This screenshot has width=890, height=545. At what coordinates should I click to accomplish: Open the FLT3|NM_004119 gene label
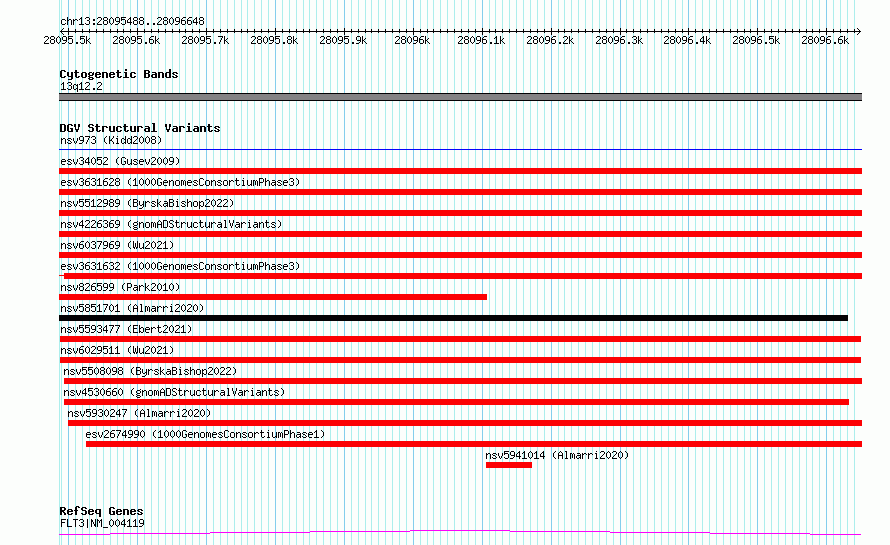pos(102,523)
